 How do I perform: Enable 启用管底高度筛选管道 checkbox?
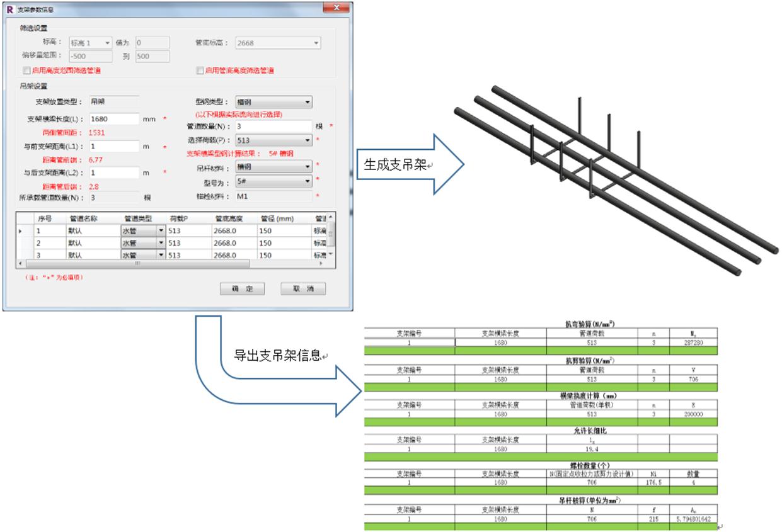[200, 71]
